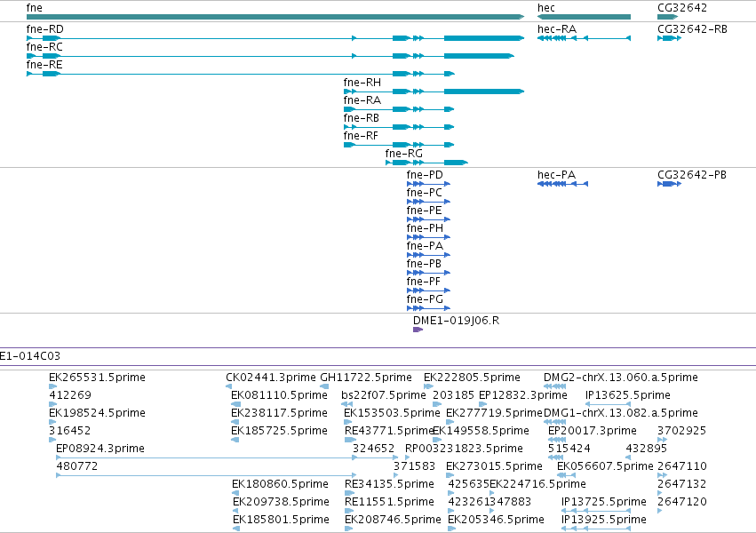
Task: Select the fne-RA transcript label
Action: pyautogui.click(x=362, y=100)
